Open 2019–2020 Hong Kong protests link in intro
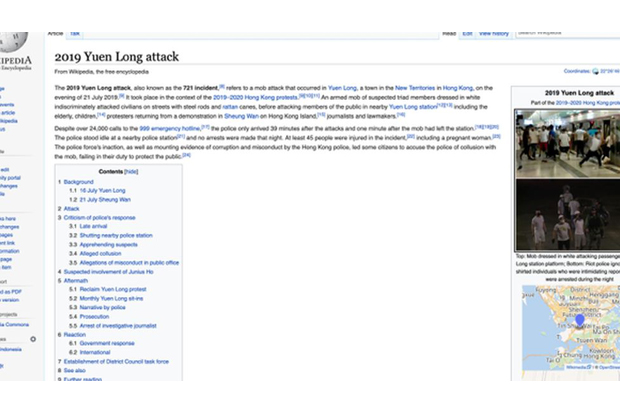The height and width of the screenshot is (413, 620). (255, 97)
